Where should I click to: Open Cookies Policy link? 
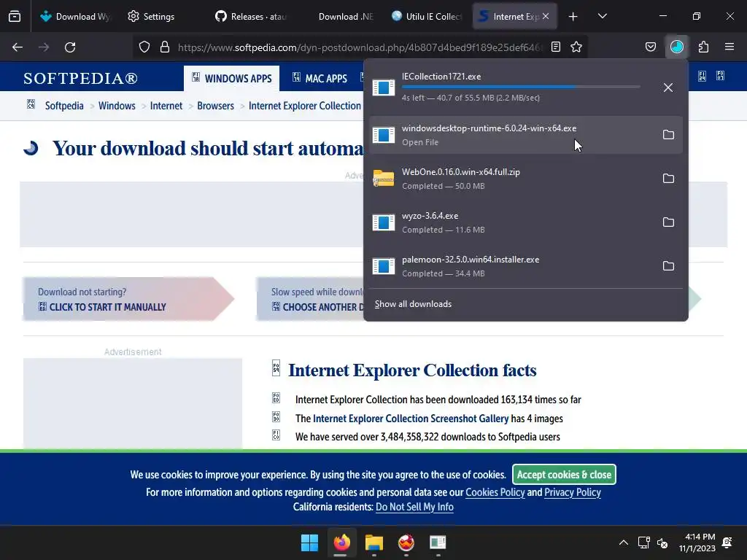pyautogui.click(x=495, y=492)
